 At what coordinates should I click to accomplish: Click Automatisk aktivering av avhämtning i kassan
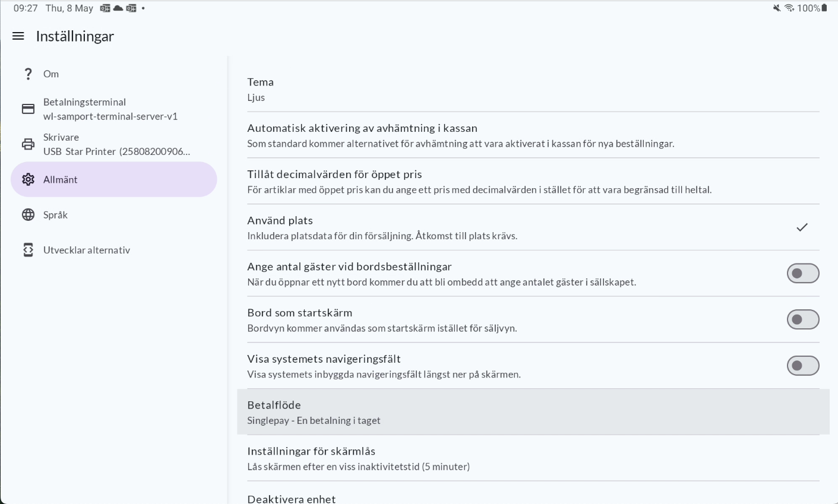click(x=533, y=135)
